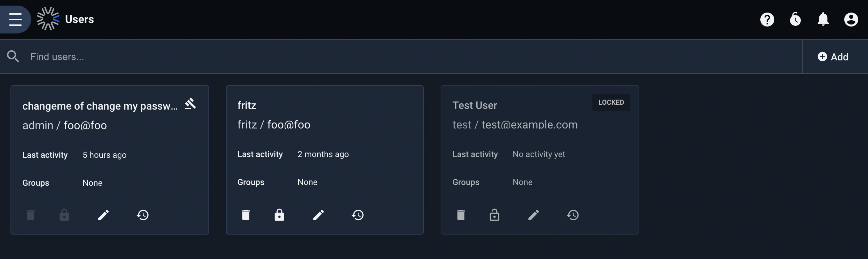Open the help question mark icon
The image size is (868, 259).
click(767, 20)
